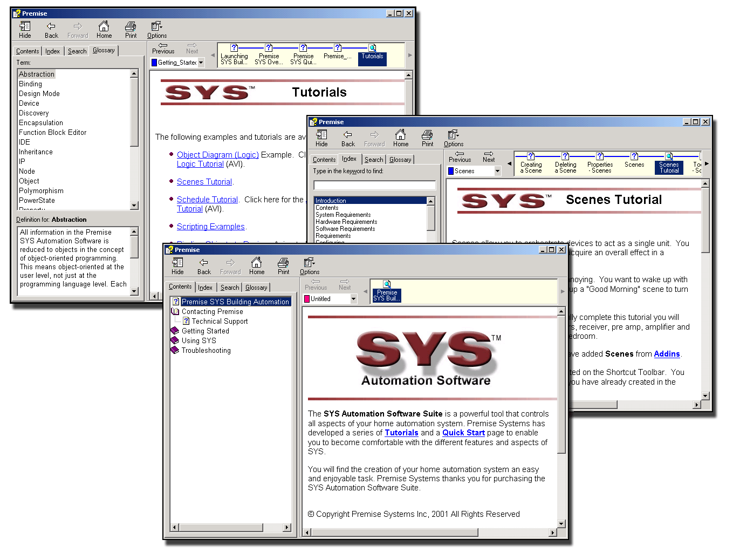733x560 pixels.
Task: Open the Scripting Examples link
Action: (211, 227)
